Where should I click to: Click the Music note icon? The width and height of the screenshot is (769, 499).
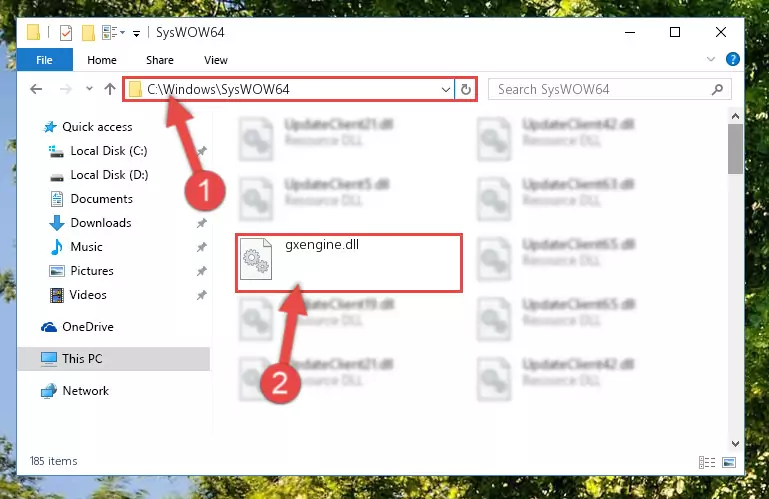point(57,247)
